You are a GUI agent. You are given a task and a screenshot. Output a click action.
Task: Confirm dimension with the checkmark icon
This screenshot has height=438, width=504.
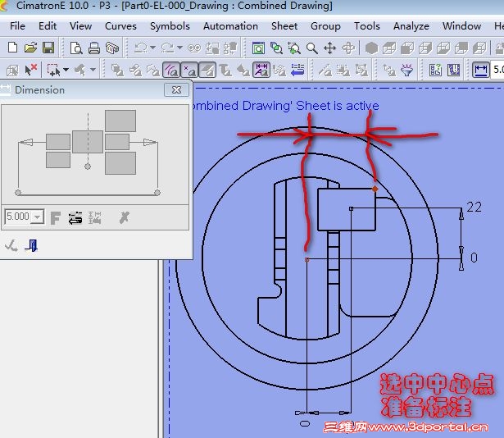pos(11,245)
